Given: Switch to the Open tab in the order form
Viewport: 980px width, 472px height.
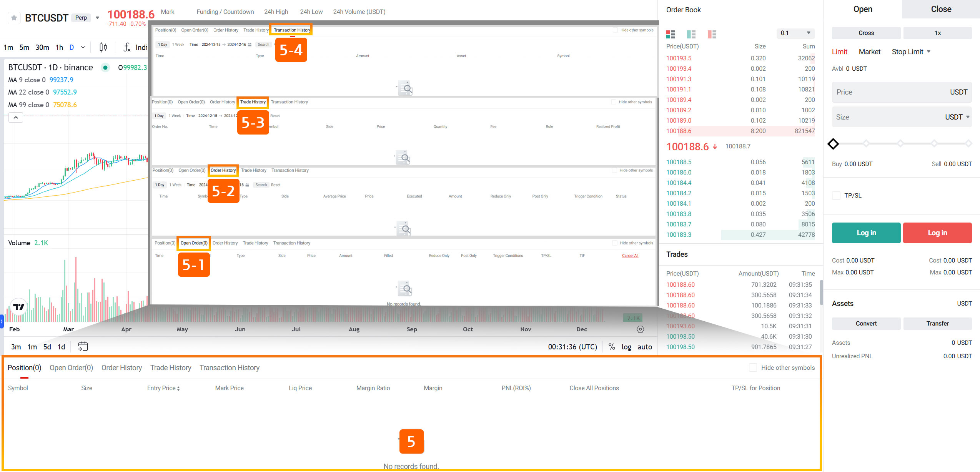Looking at the screenshot, I should point(863,9).
